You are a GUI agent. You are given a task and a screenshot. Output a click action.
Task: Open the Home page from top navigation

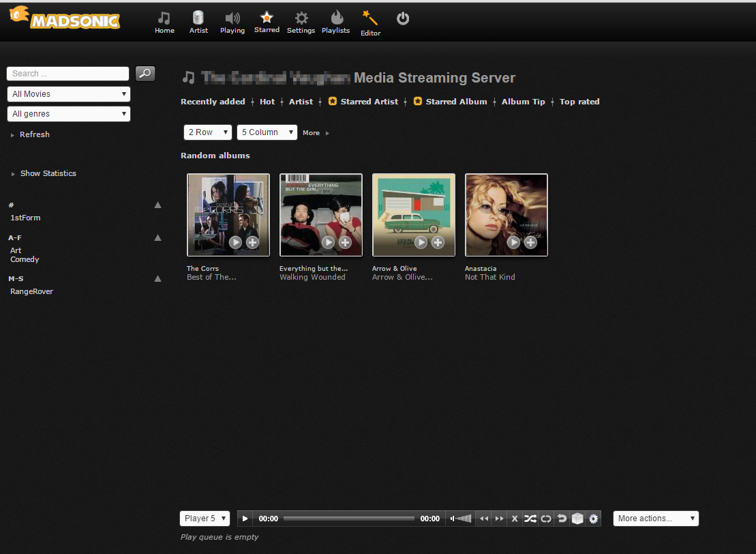pos(164,22)
